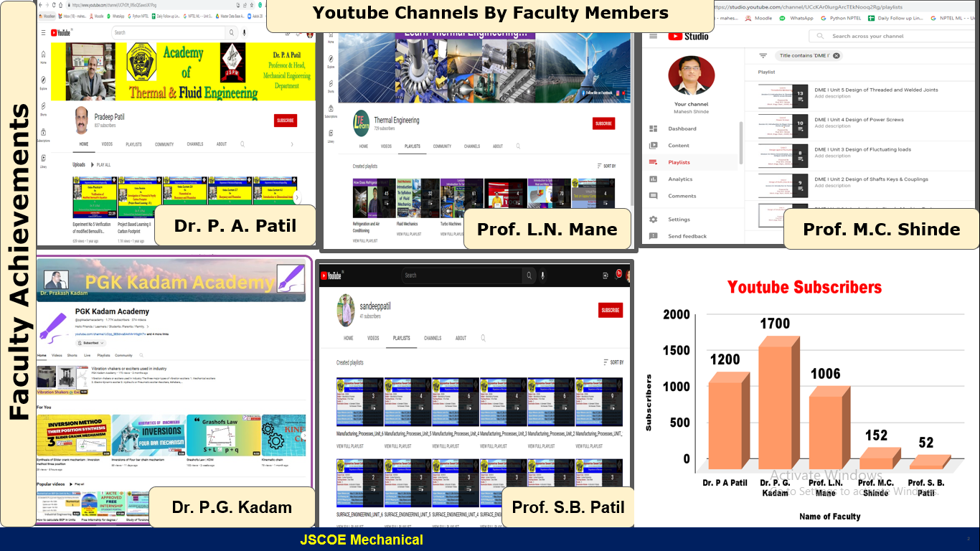Open DME I Unit 5 Threaded and Welded Joints playlist
Viewport: 980px width, 551px height.
pyautogui.click(x=876, y=90)
